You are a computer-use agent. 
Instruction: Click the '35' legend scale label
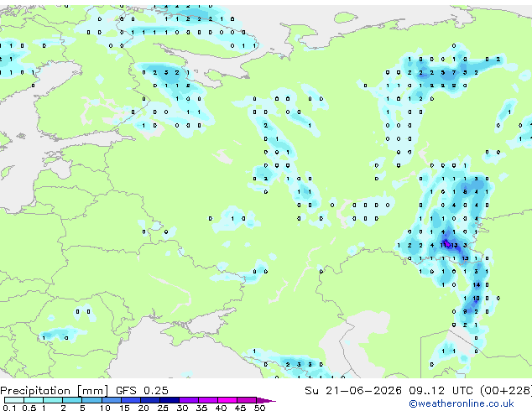click(201, 408)
